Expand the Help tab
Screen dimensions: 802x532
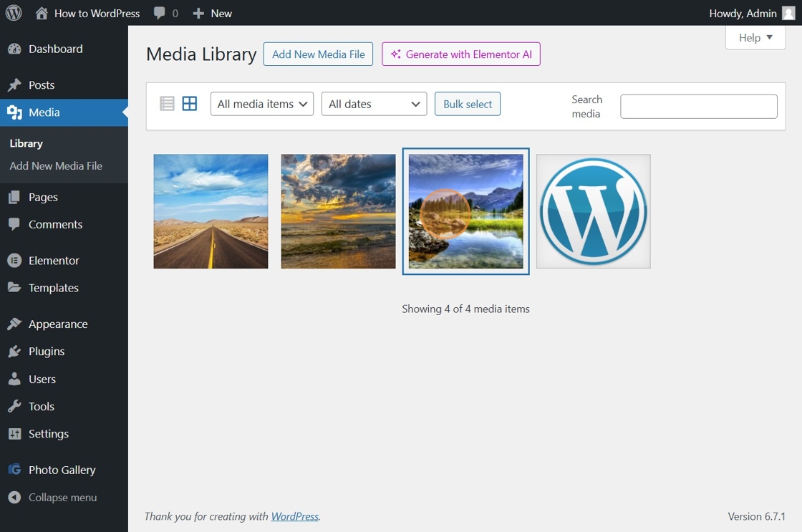click(x=755, y=37)
